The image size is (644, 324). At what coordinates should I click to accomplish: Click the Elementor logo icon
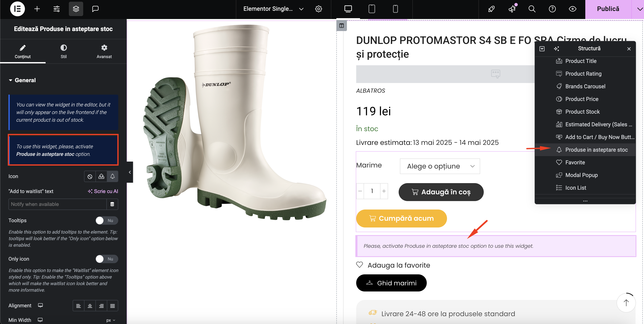pos(17,9)
